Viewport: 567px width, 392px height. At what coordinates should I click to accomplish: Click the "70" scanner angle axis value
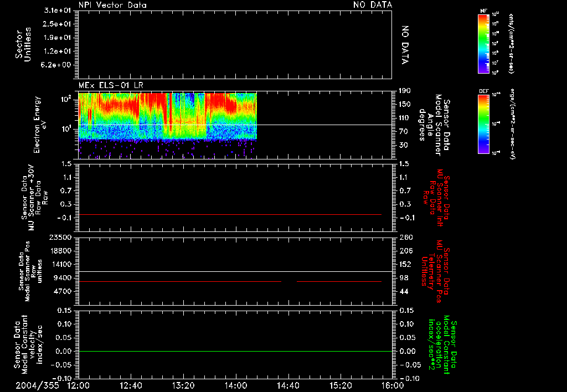(x=403, y=132)
